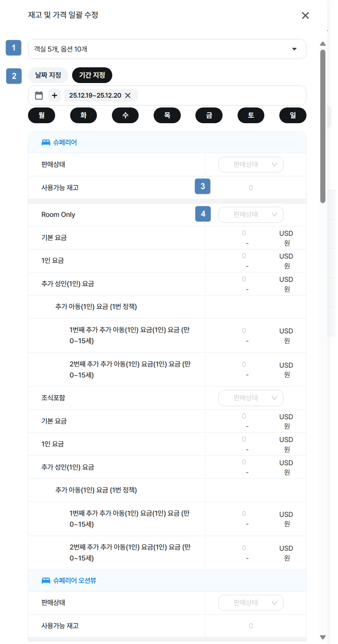Click Room Only 기본 요금 price field

click(x=244, y=233)
